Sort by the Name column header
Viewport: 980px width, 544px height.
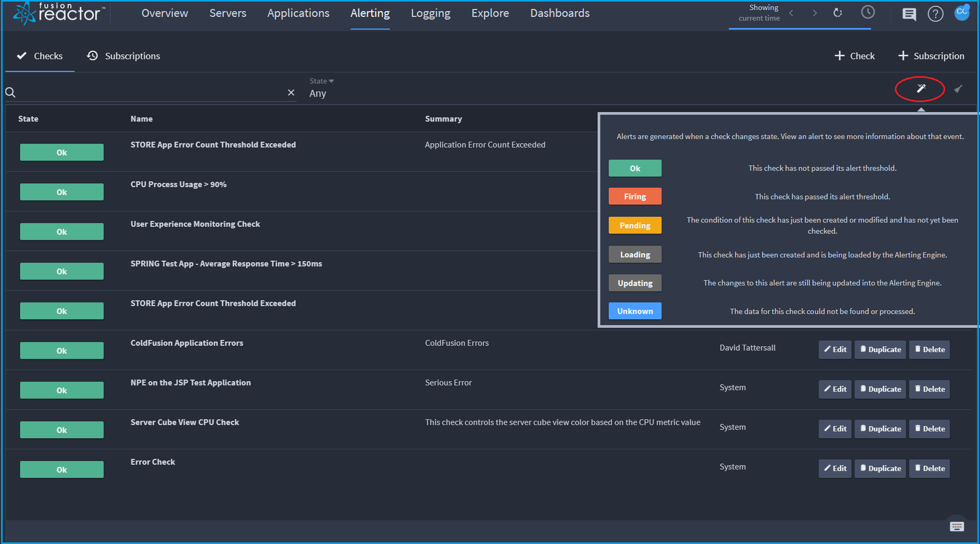(142, 119)
